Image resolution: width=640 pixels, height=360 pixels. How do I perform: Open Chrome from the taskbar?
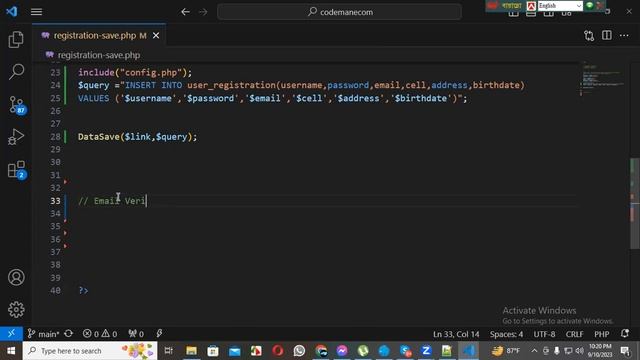pos(321,351)
